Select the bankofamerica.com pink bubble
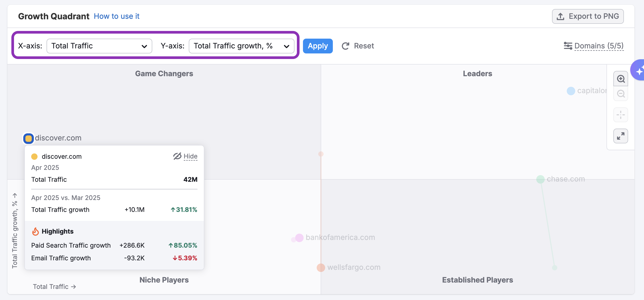The height and width of the screenshot is (300, 644). click(x=299, y=238)
